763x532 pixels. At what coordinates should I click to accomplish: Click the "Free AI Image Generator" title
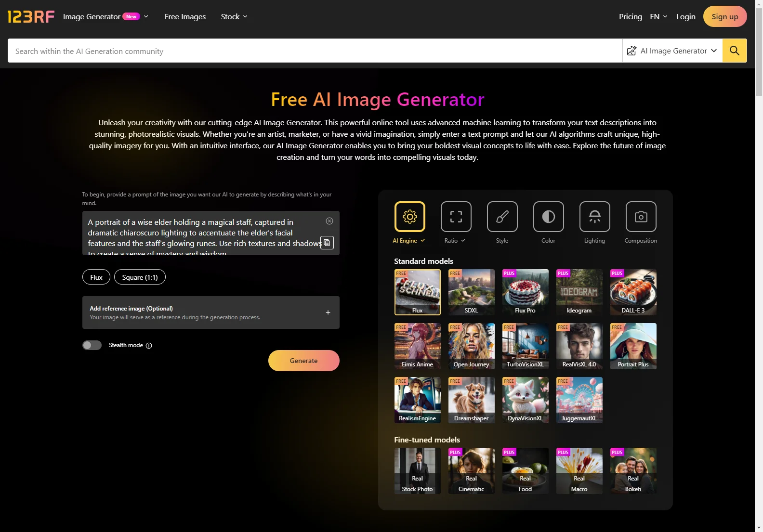[x=378, y=100]
